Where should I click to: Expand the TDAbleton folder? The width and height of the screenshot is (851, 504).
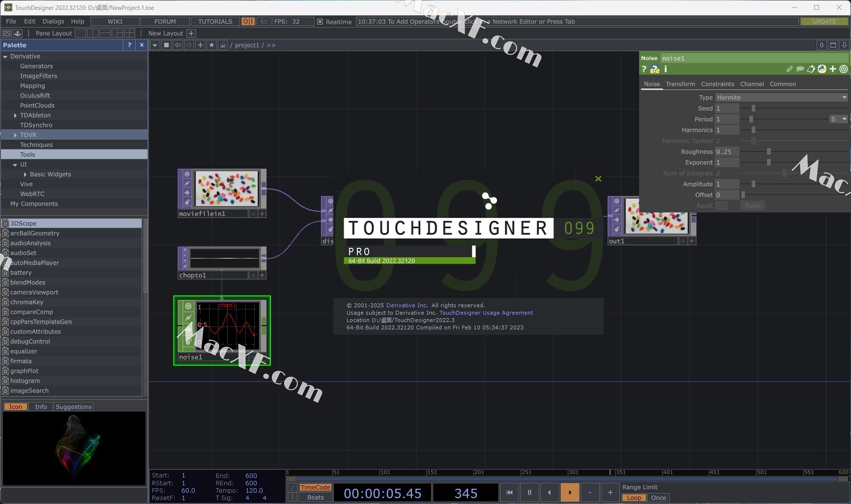tap(15, 116)
